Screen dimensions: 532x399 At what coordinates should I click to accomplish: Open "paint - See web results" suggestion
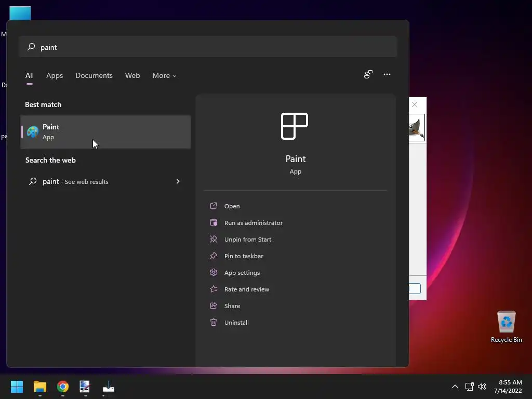[x=105, y=181]
